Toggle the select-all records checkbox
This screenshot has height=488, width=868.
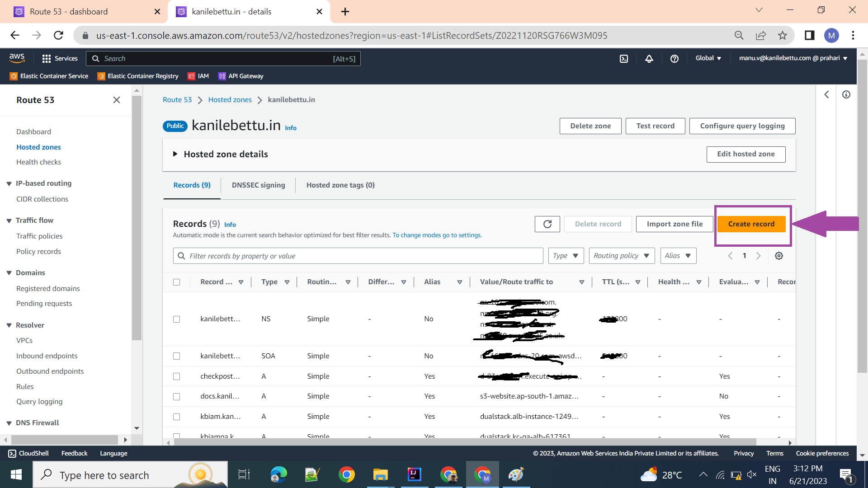(177, 282)
